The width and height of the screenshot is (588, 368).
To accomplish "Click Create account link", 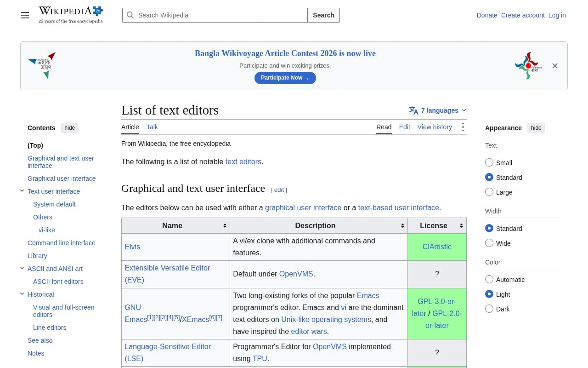I will tap(523, 15).
